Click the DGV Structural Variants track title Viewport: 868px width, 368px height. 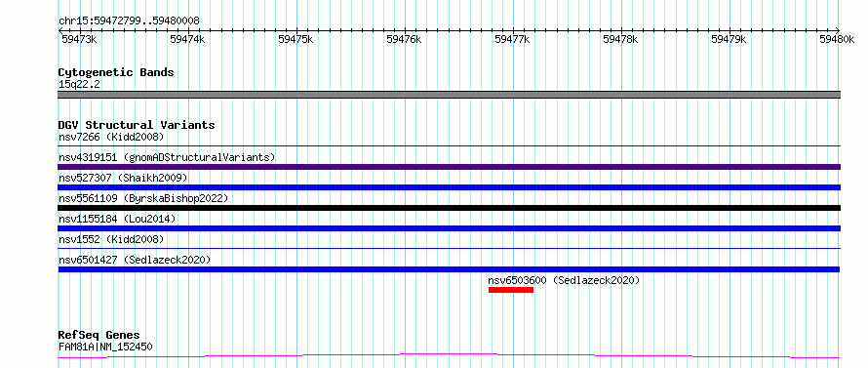tap(137, 125)
